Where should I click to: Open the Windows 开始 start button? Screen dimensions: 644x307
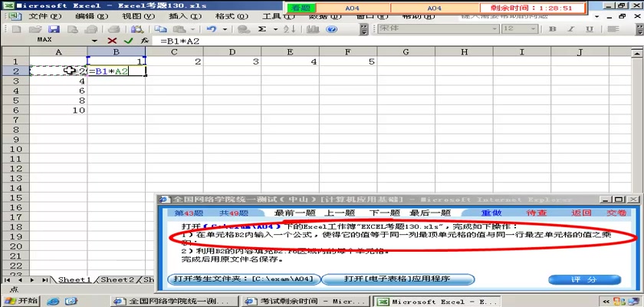pos(21,301)
